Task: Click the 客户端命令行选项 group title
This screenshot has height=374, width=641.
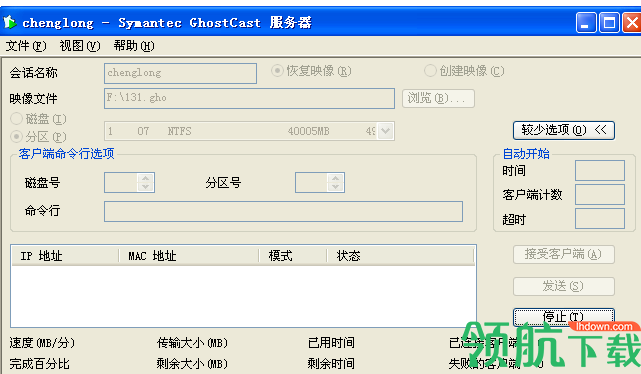Action: pyautogui.click(x=67, y=154)
